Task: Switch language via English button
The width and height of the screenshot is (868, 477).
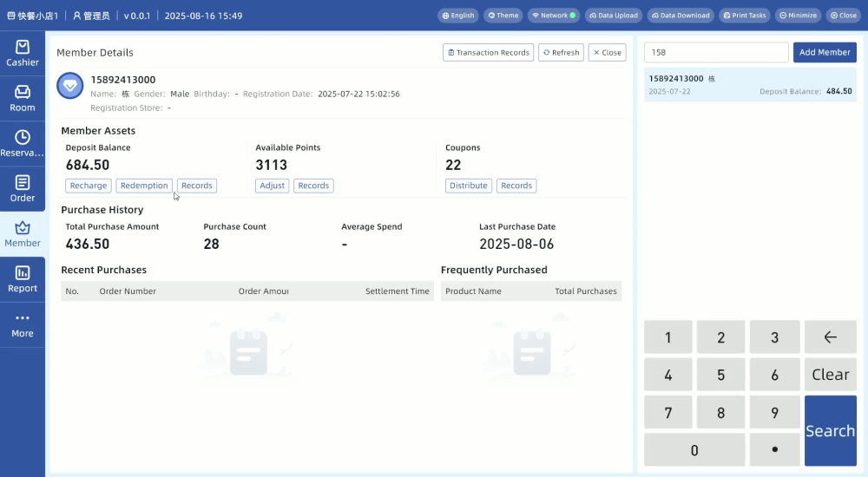Action: (x=458, y=16)
